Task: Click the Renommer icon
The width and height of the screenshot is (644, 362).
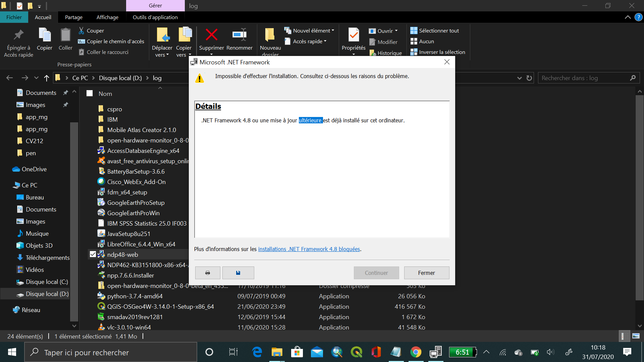Action: 239,35
